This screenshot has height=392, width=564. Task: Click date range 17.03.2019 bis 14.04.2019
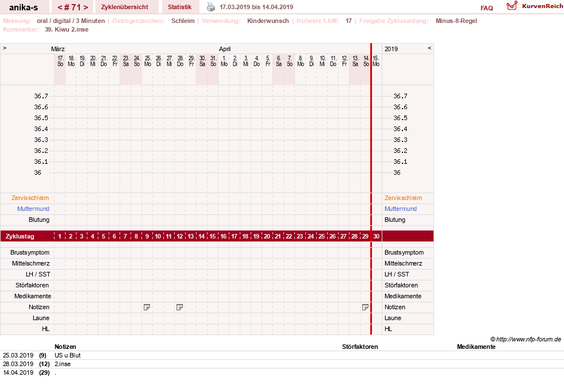point(256,7)
